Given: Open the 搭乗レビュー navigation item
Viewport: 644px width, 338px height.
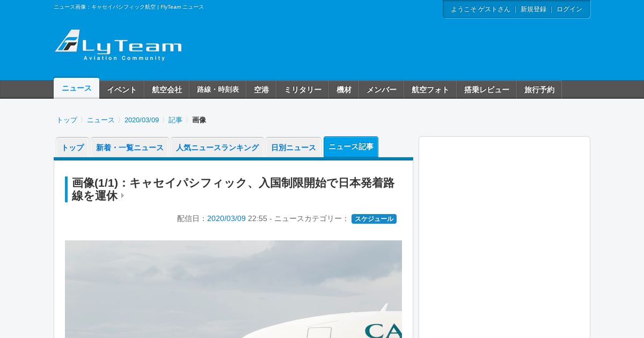Looking at the screenshot, I should point(487,90).
